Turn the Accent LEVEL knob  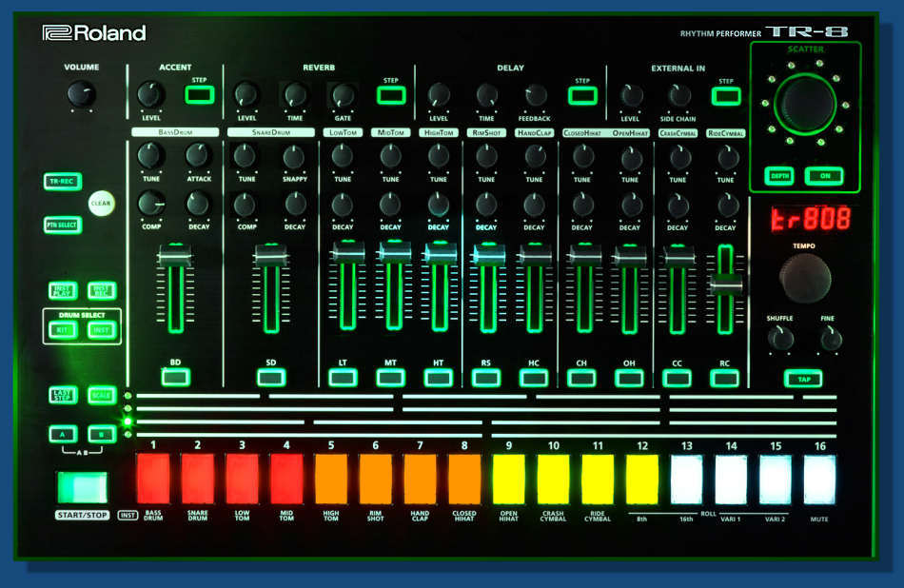point(151,94)
